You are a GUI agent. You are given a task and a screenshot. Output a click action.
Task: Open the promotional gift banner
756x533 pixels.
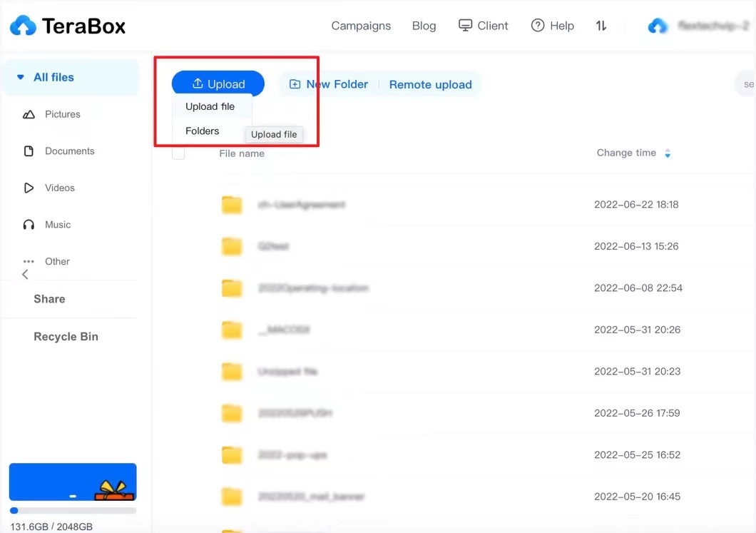(x=73, y=482)
